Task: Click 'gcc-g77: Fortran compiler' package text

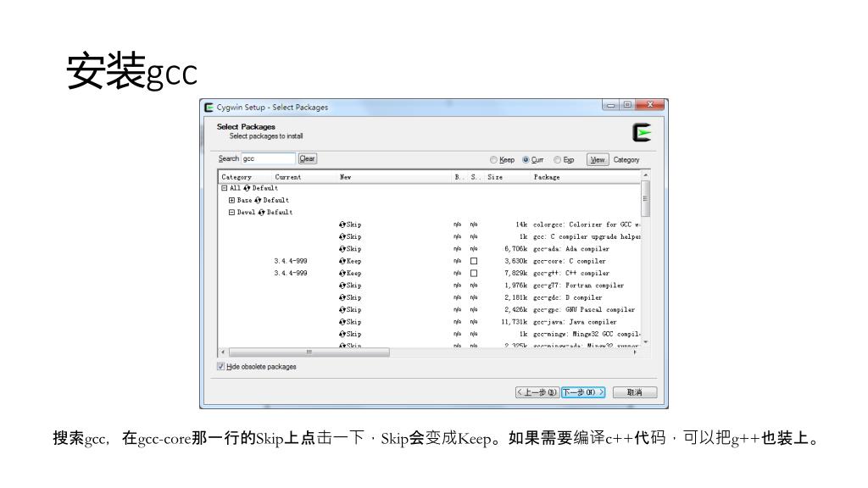Action: [578, 286]
